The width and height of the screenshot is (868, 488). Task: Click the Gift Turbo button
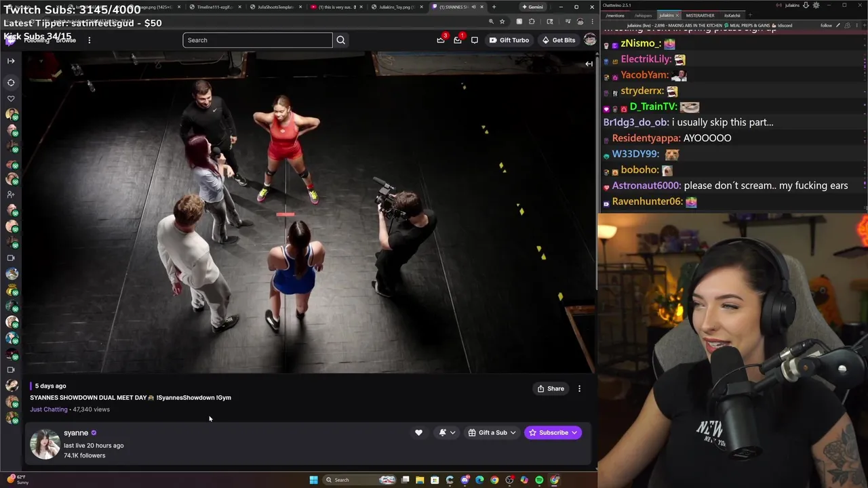click(x=509, y=40)
